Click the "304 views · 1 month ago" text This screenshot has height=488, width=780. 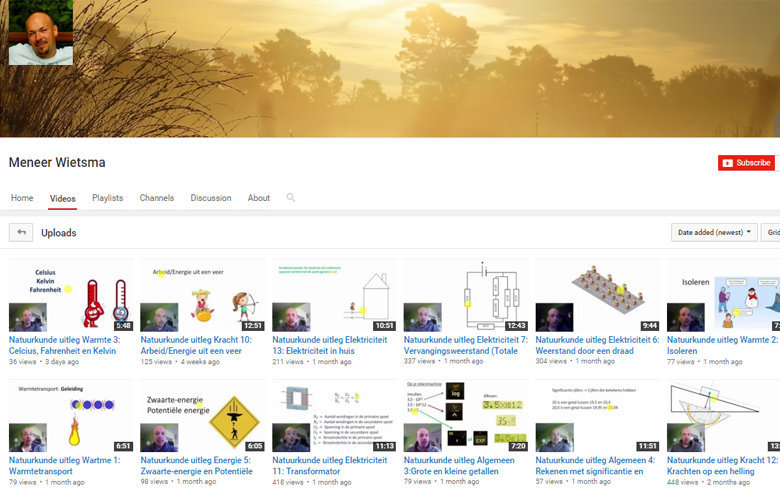click(x=575, y=361)
